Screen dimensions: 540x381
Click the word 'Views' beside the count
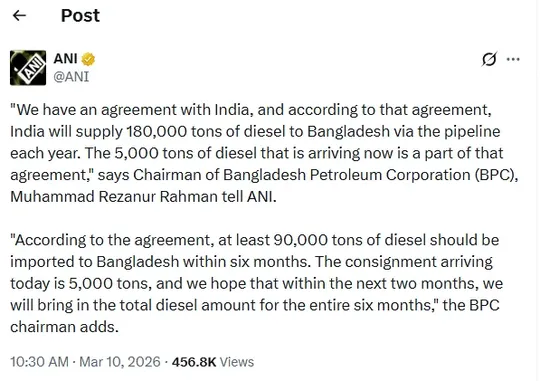pos(237,362)
